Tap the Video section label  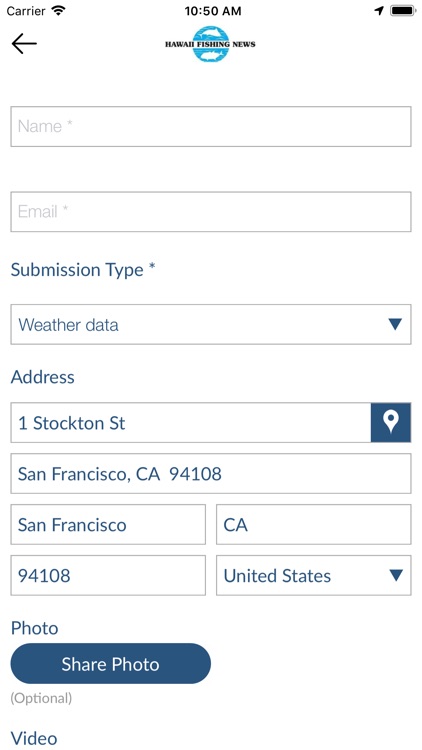pyautogui.click(x=34, y=738)
